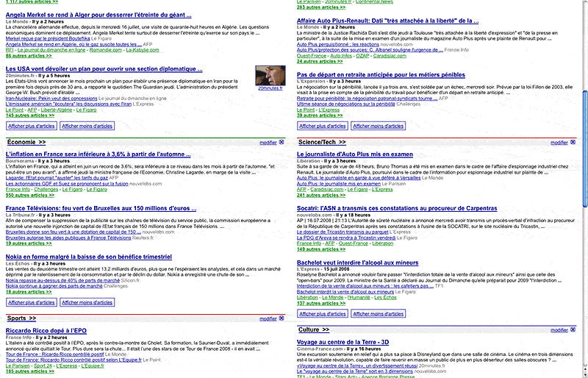588x378 pixels.
Task: Close the Économie section with its X icon
Action: (282, 142)
